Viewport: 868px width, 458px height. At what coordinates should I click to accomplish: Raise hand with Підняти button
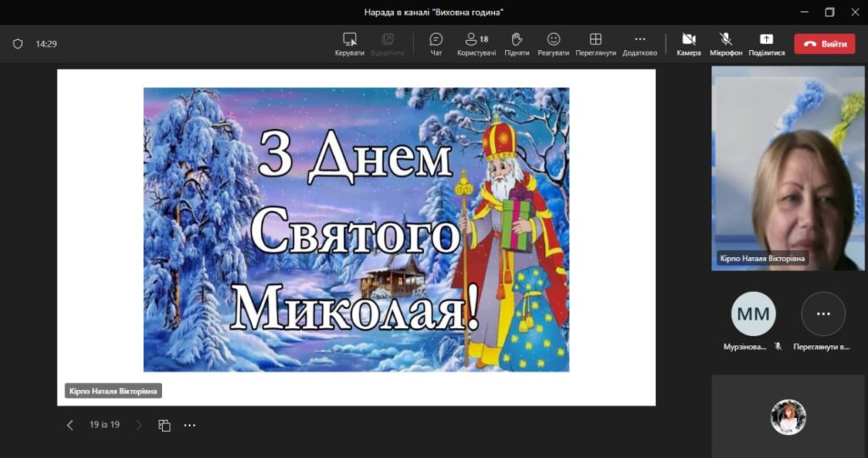click(516, 43)
